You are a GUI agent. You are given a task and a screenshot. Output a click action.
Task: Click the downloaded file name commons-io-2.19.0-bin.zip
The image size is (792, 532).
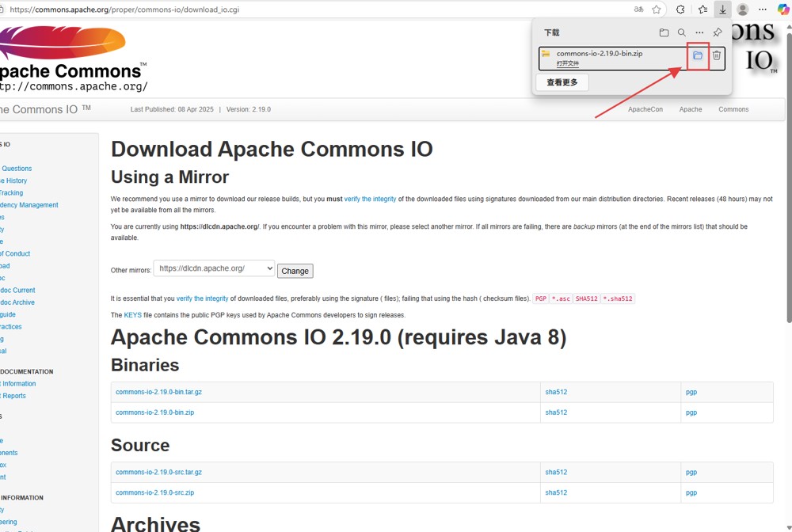click(600, 54)
